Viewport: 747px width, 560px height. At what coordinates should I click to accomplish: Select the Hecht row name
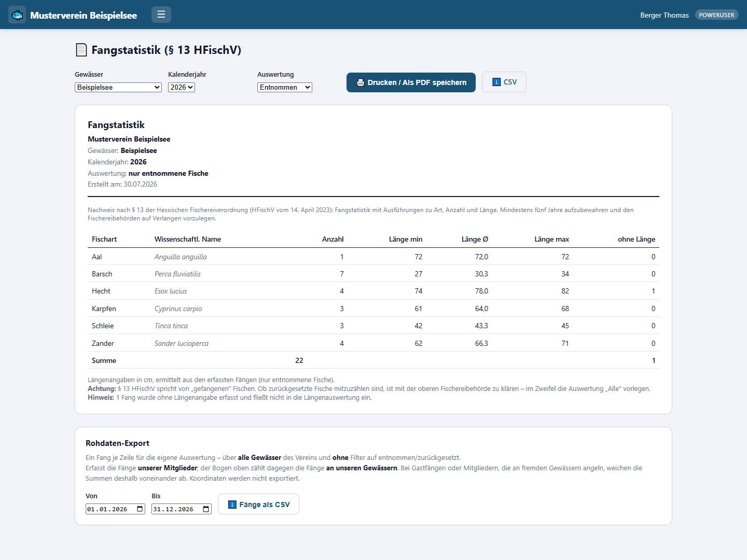click(101, 291)
